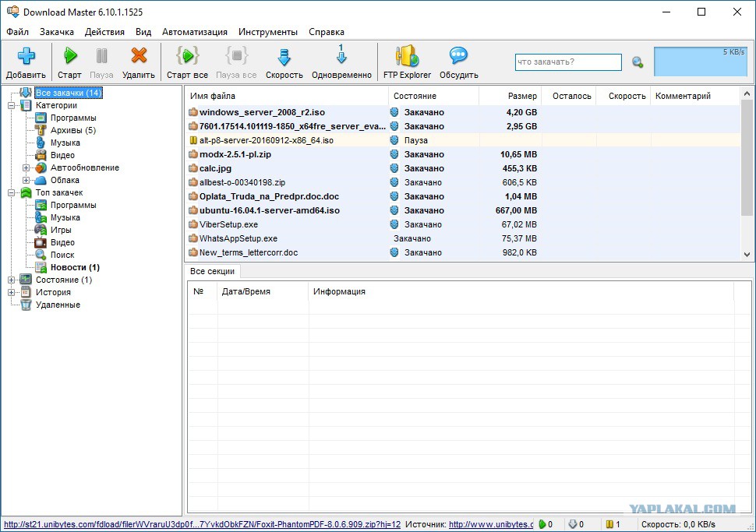
Task: Collapse the Топ закачек node
Action: coord(11,192)
